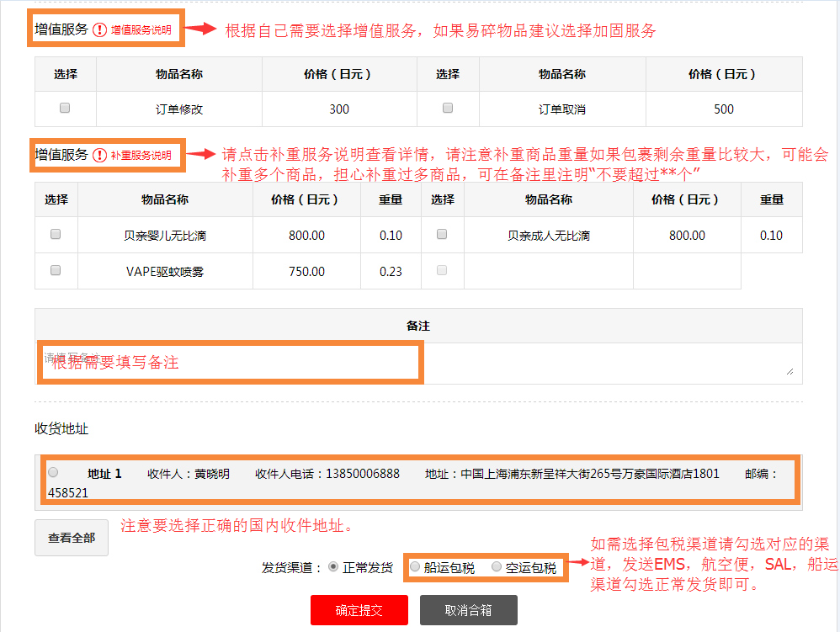840x632 pixels.
Task: Click the resize handle of remarks box
Action: [789, 371]
